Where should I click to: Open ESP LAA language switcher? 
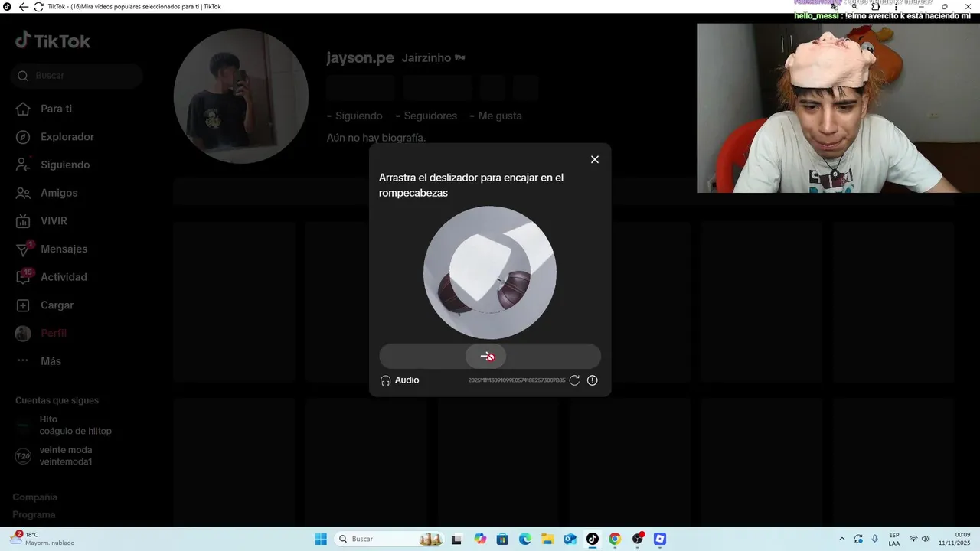coord(894,539)
